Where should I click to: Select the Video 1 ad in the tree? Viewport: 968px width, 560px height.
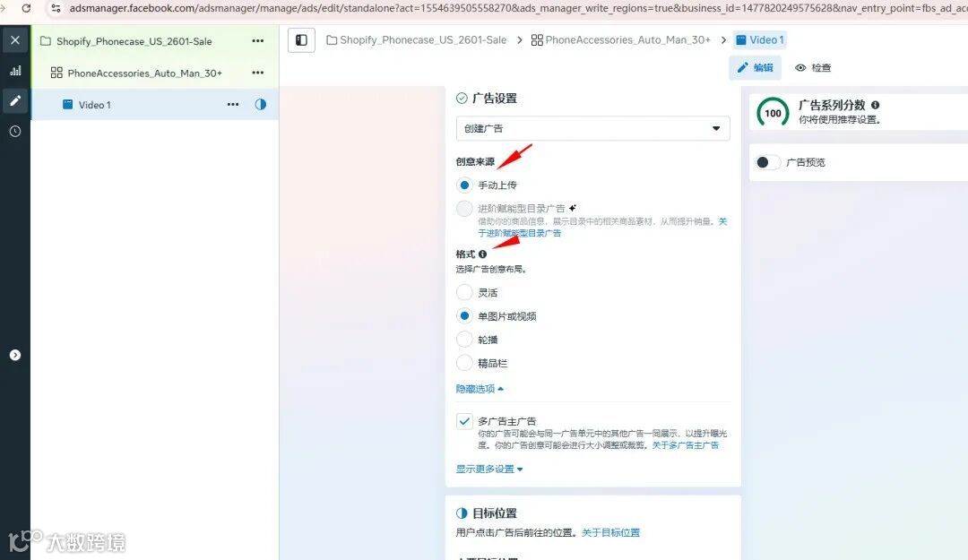coord(94,105)
